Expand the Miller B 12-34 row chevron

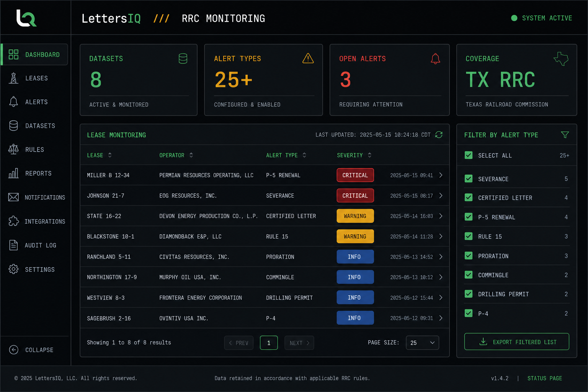(441, 175)
